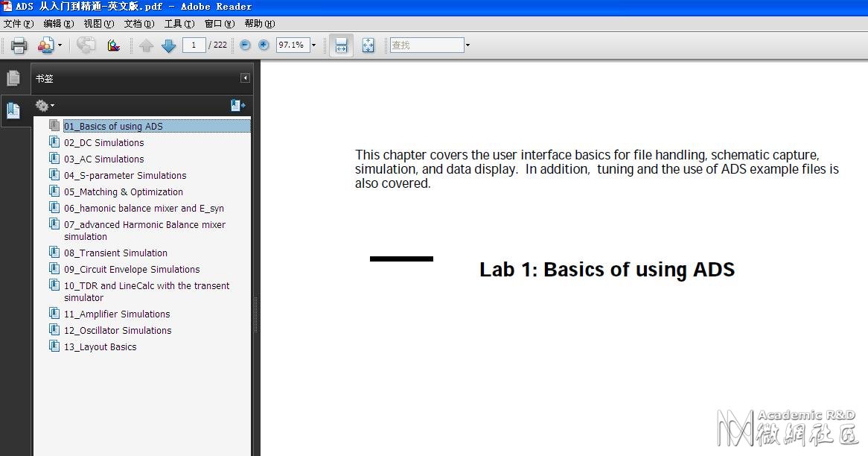Image resolution: width=868 pixels, height=456 pixels.
Task: Select bookmark 03_AC Simulations
Action: (x=104, y=159)
